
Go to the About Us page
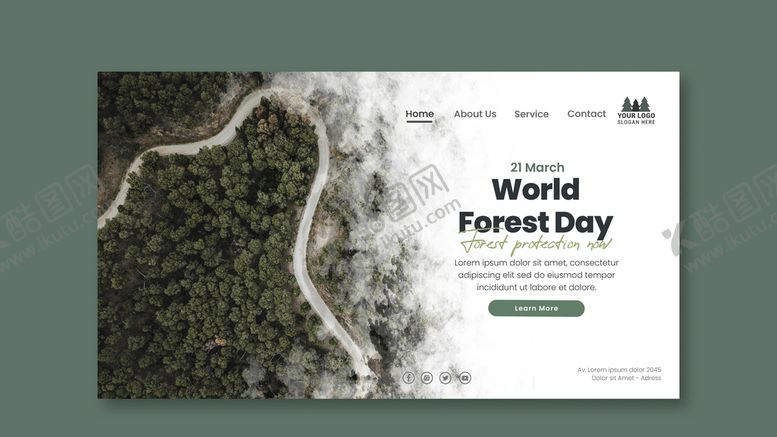[475, 114]
